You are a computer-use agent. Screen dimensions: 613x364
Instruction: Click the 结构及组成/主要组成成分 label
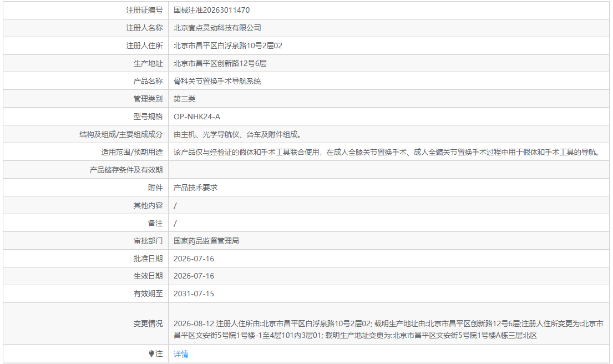coord(121,134)
